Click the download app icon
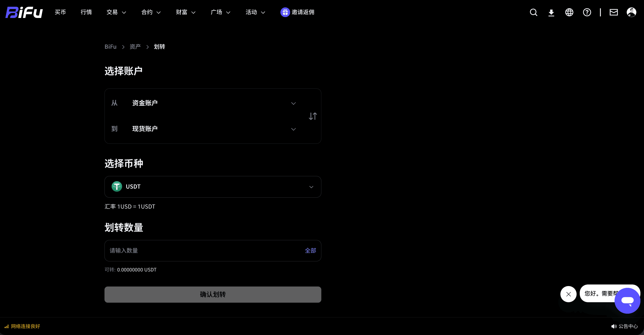Image resolution: width=644 pixels, height=335 pixels. (x=551, y=13)
